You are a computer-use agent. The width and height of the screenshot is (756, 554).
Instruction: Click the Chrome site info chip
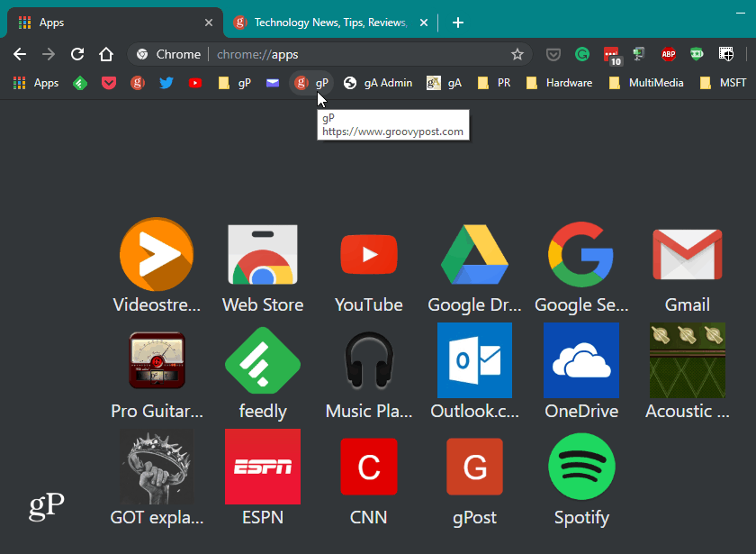tap(167, 54)
